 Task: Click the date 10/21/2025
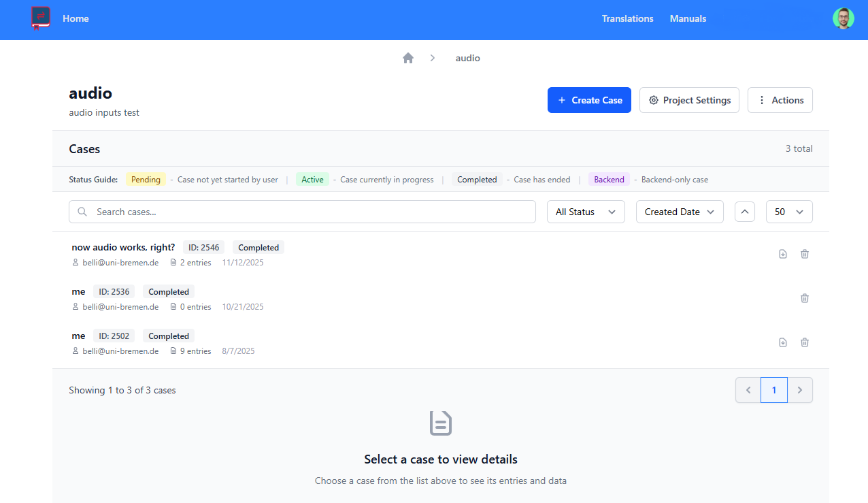click(x=243, y=307)
